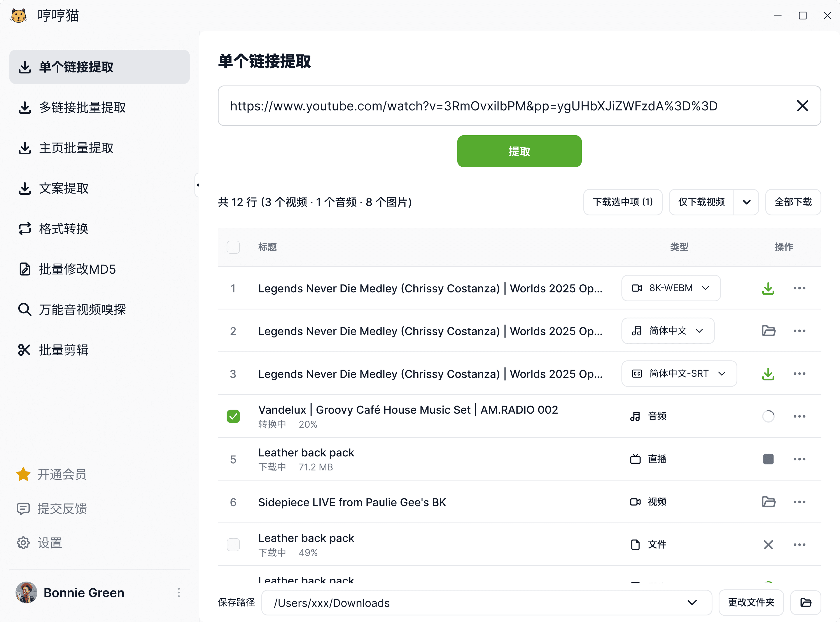The height and width of the screenshot is (622, 840).
Task: Uncheck the Vandelux Groovy Café row checkbox
Action: 233,416
